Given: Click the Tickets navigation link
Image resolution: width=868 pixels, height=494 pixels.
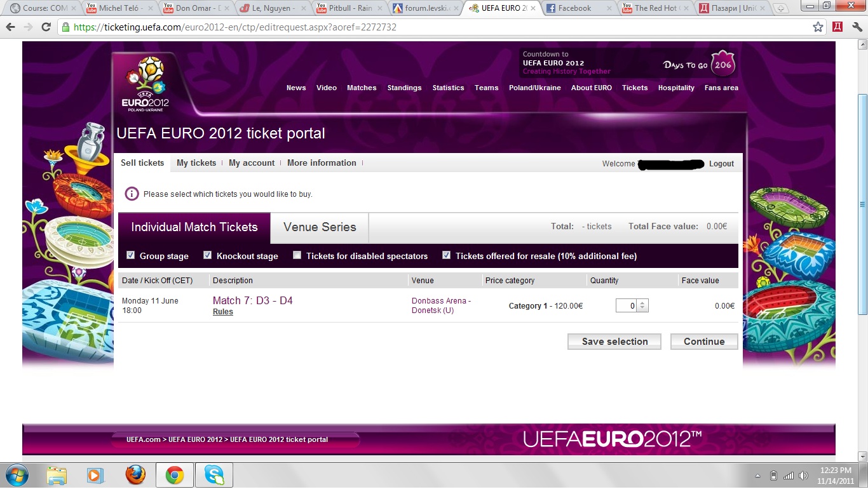Looking at the screenshot, I should pyautogui.click(x=635, y=88).
